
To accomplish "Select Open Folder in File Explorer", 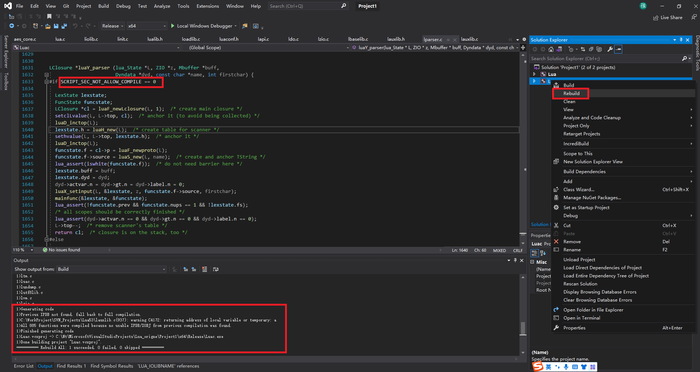I will click(x=593, y=310).
